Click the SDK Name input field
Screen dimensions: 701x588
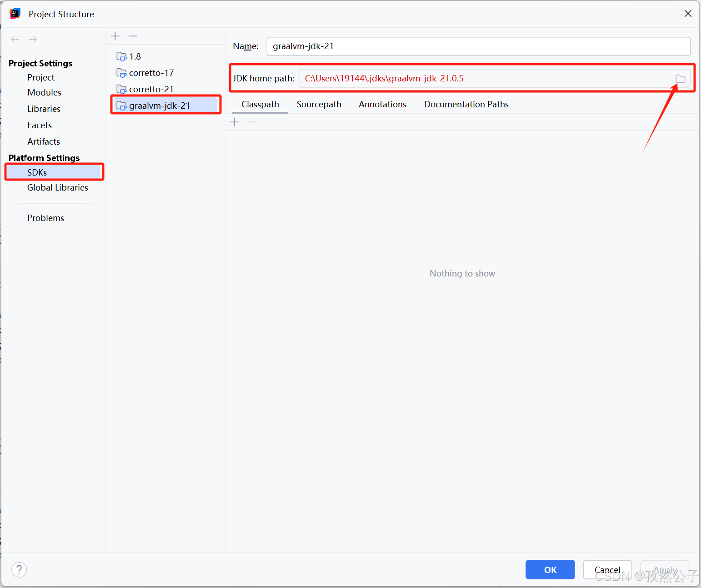point(478,46)
